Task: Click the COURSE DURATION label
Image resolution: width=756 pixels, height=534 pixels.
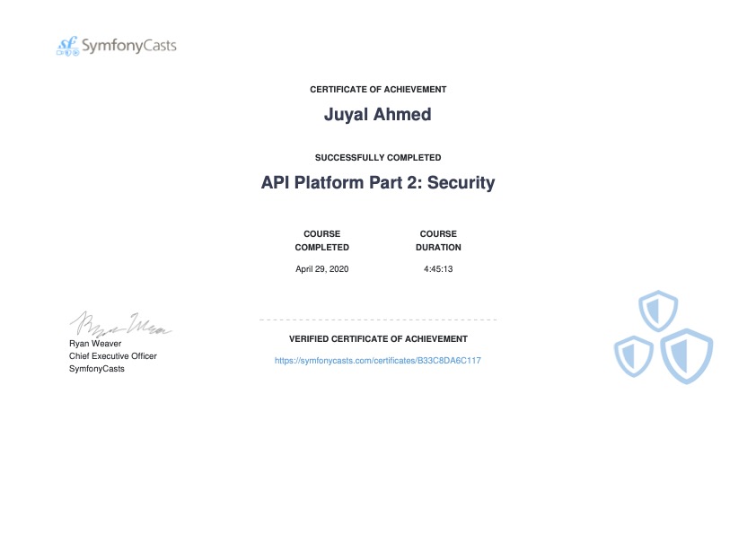Action: coord(438,241)
